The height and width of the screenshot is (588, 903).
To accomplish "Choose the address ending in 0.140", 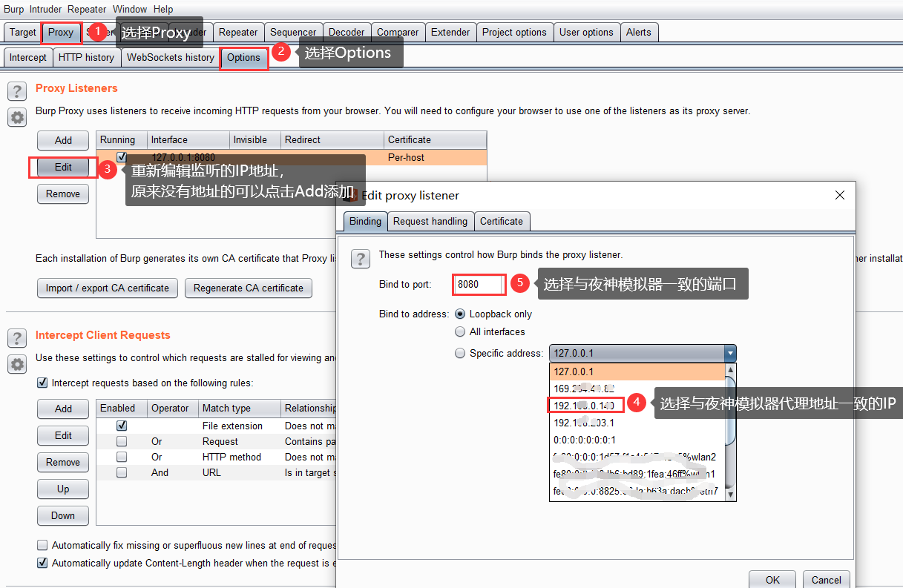I will click(637, 406).
